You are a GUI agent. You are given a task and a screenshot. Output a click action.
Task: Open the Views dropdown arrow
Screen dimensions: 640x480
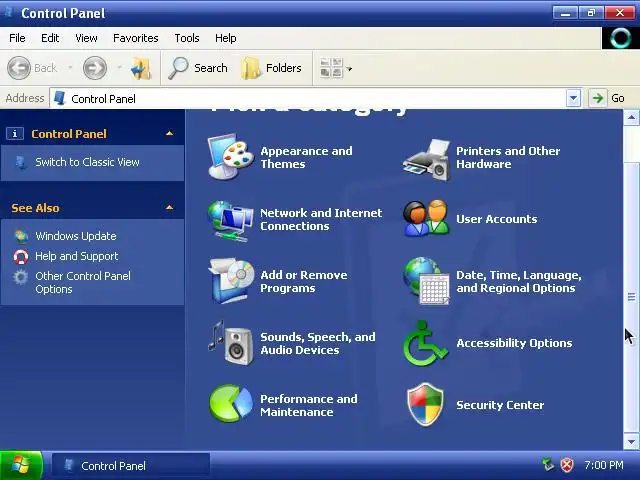349,69
